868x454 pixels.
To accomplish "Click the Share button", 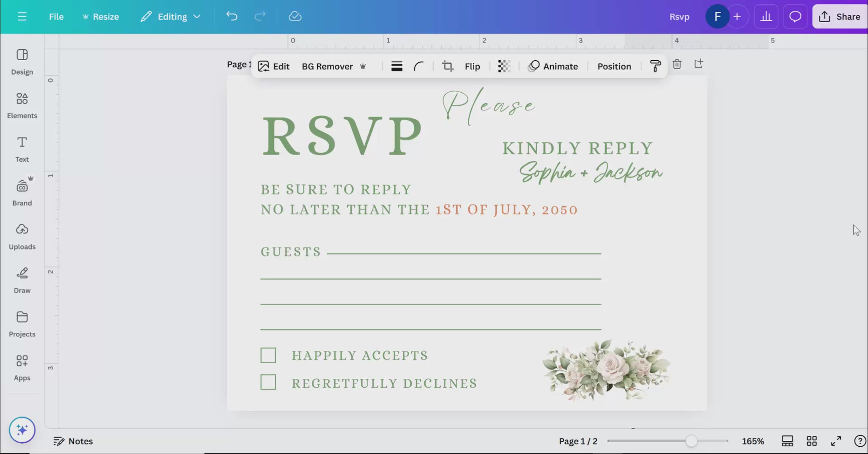I will [x=840, y=17].
